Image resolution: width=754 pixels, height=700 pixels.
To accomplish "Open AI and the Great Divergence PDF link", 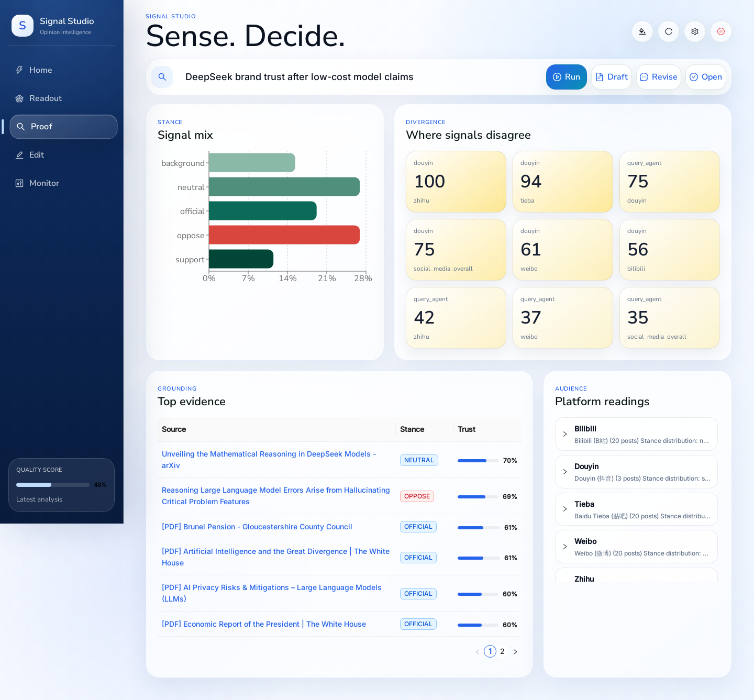I will click(276, 557).
